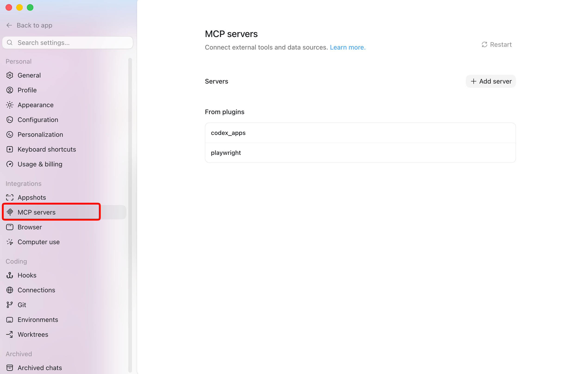Screen dimensions: 588x374
Task: Open Personalization settings
Action: [x=64, y=134]
